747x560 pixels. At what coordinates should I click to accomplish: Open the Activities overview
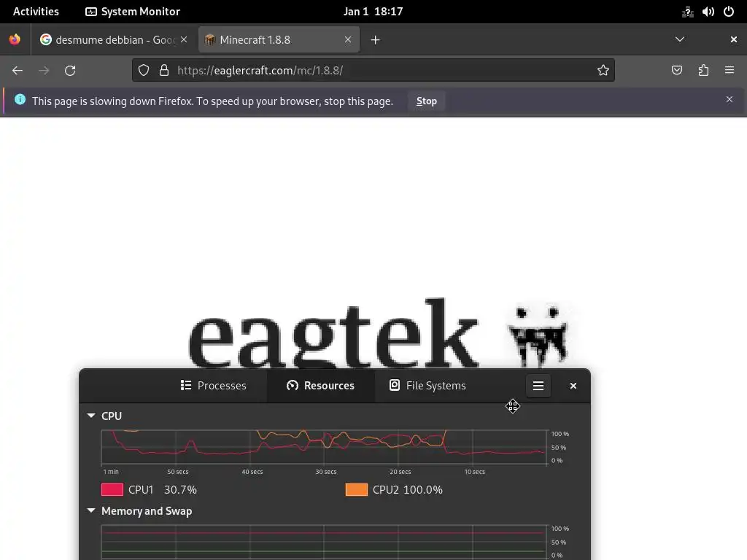click(36, 12)
